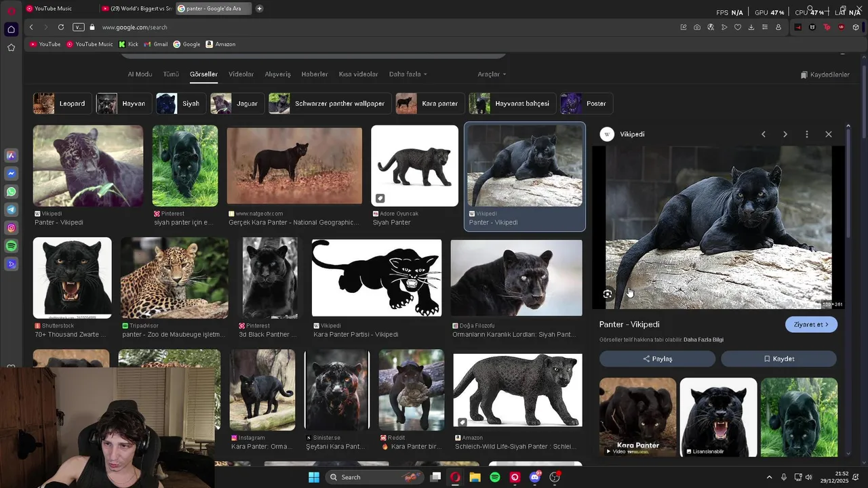Viewport: 868px width, 488px height.
Task: Select the Tümü search tab
Action: pos(171,74)
